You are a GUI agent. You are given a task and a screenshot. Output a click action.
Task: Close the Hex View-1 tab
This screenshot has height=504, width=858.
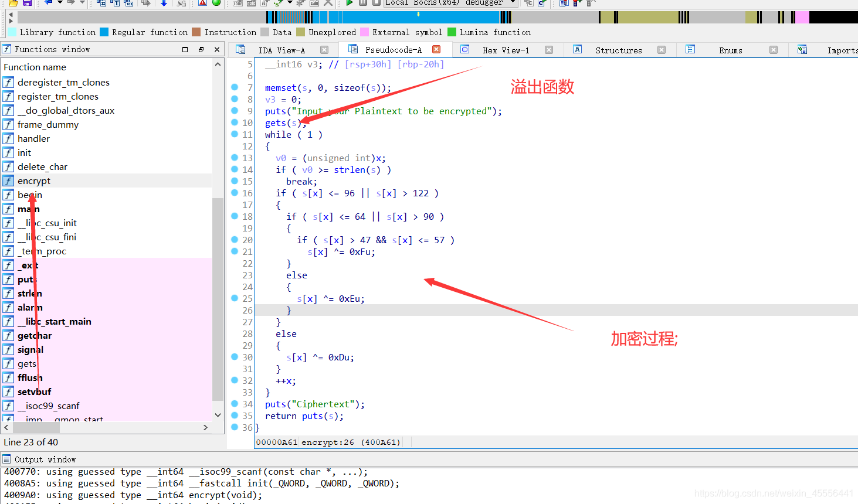click(x=549, y=50)
